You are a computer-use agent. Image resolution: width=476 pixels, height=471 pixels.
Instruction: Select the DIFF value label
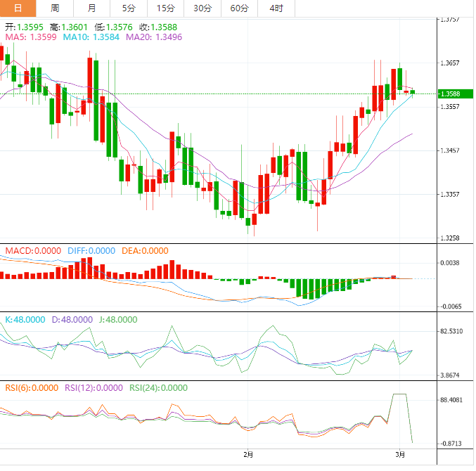[91, 251]
